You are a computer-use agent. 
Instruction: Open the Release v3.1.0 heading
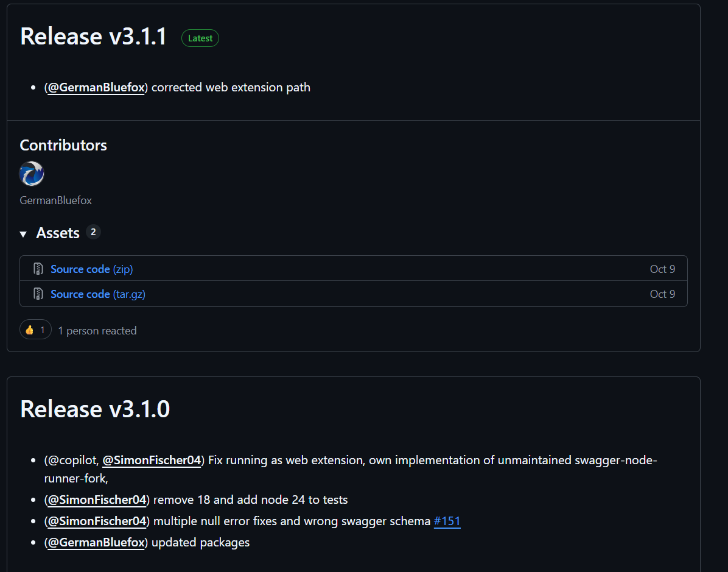[x=95, y=409]
